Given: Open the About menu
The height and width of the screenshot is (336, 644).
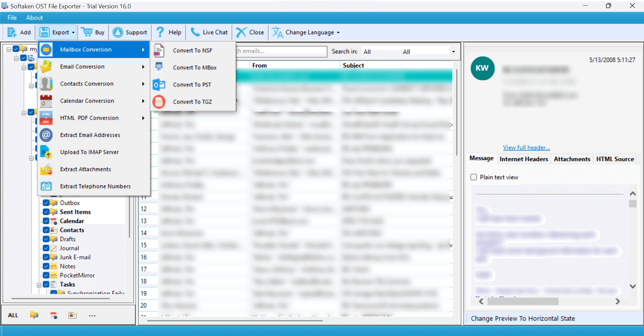Looking at the screenshot, I should tap(35, 18).
